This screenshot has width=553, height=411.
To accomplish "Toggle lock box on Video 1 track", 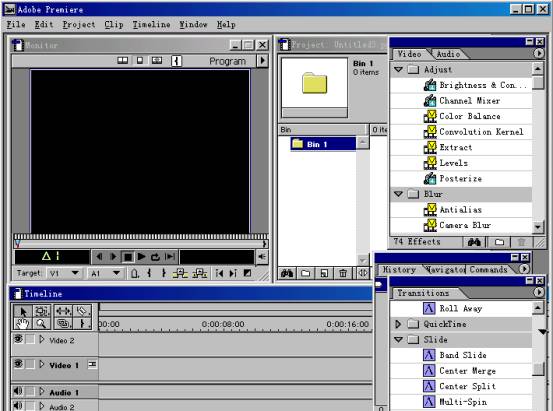I will [30, 364].
